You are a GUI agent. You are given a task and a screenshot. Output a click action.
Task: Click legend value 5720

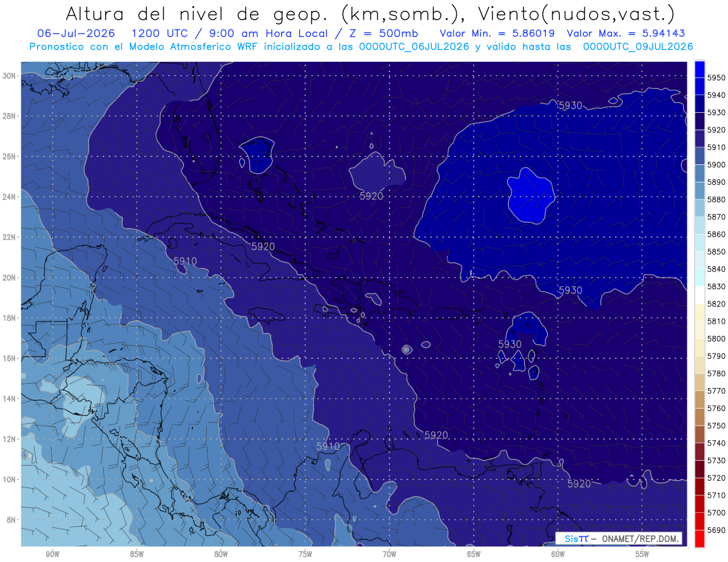pyautogui.click(x=716, y=478)
